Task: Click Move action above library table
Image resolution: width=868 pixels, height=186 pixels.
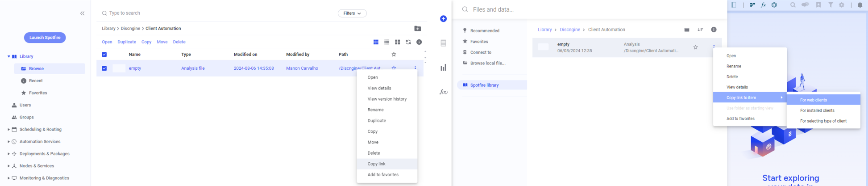Action: click(162, 42)
